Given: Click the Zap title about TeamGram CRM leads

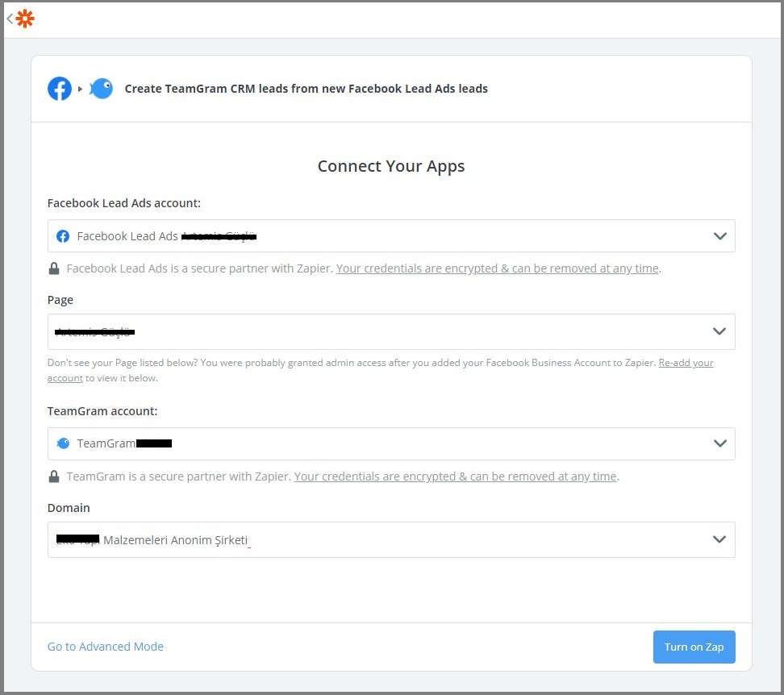Looking at the screenshot, I should pyautogui.click(x=306, y=89).
